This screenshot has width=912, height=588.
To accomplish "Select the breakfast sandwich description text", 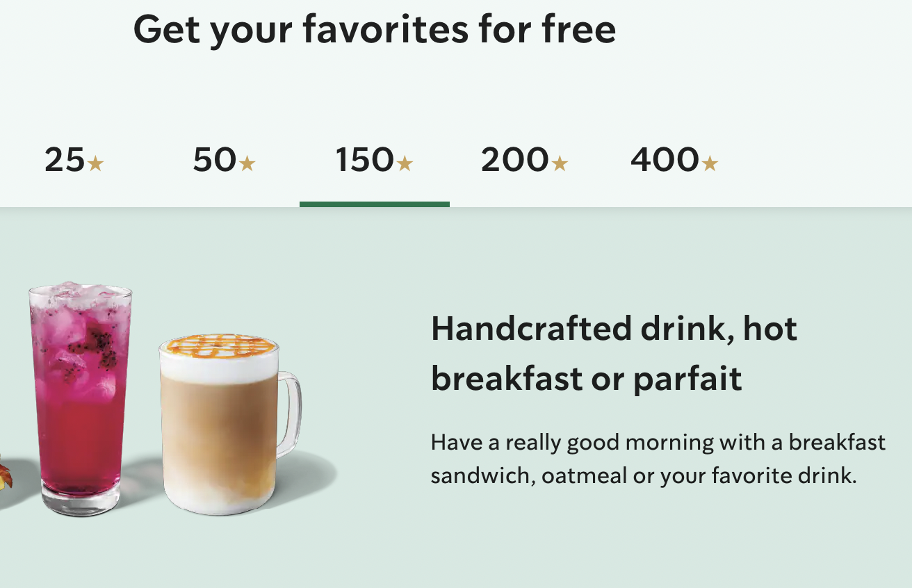I will pyautogui.click(x=657, y=460).
